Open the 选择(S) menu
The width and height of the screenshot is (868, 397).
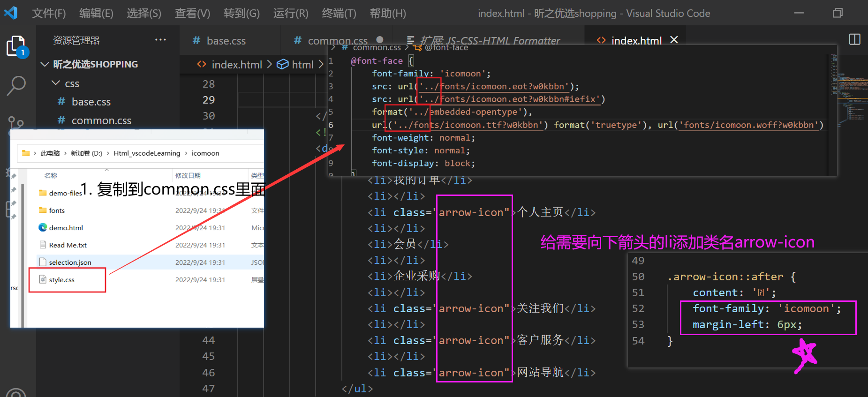click(x=144, y=13)
